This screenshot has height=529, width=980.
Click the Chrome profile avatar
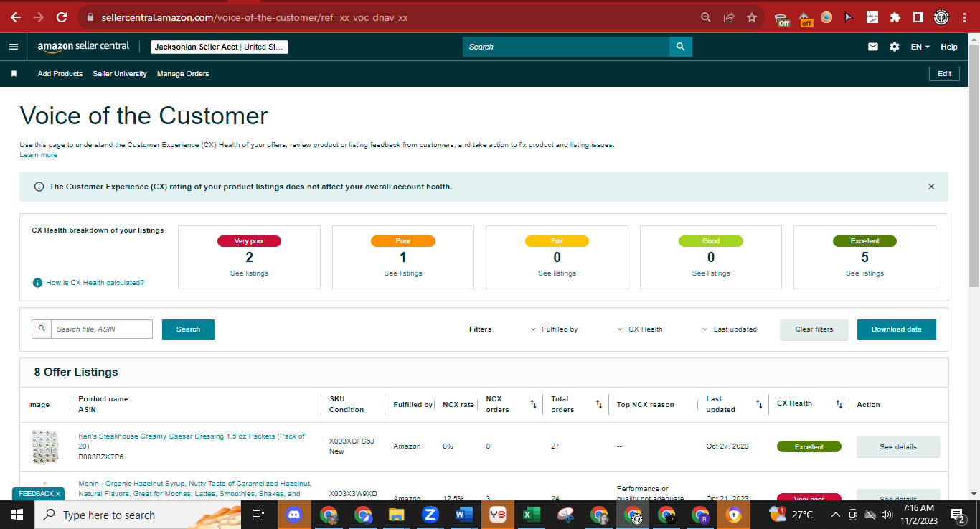[941, 17]
